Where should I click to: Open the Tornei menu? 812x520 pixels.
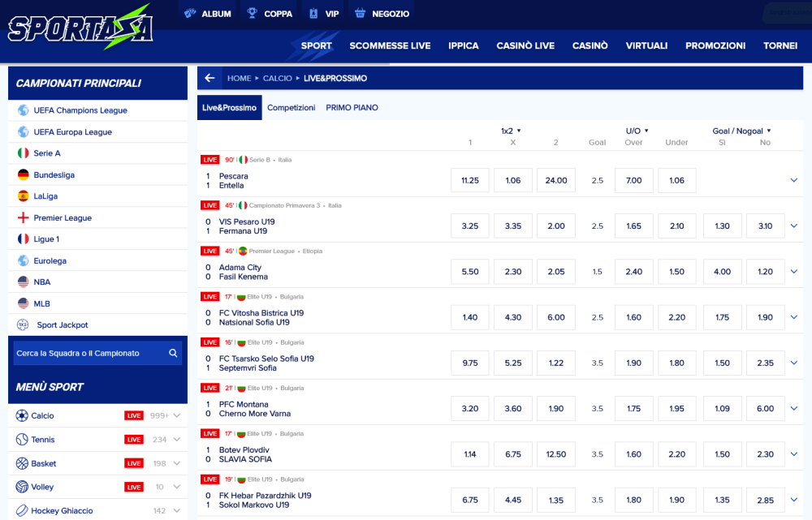pyautogui.click(x=780, y=45)
